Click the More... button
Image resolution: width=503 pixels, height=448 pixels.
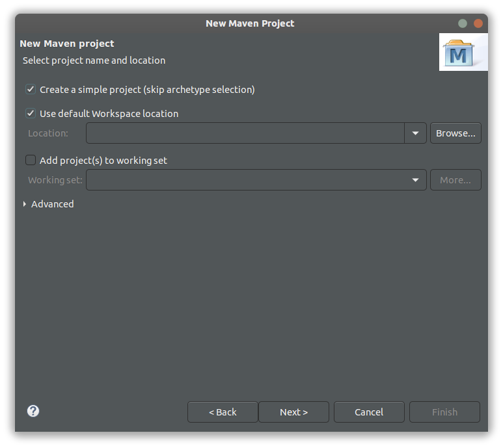[x=455, y=179]
